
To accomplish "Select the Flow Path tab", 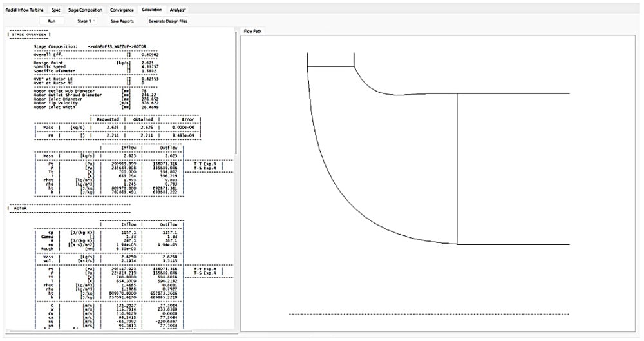I will click(252, 31).
